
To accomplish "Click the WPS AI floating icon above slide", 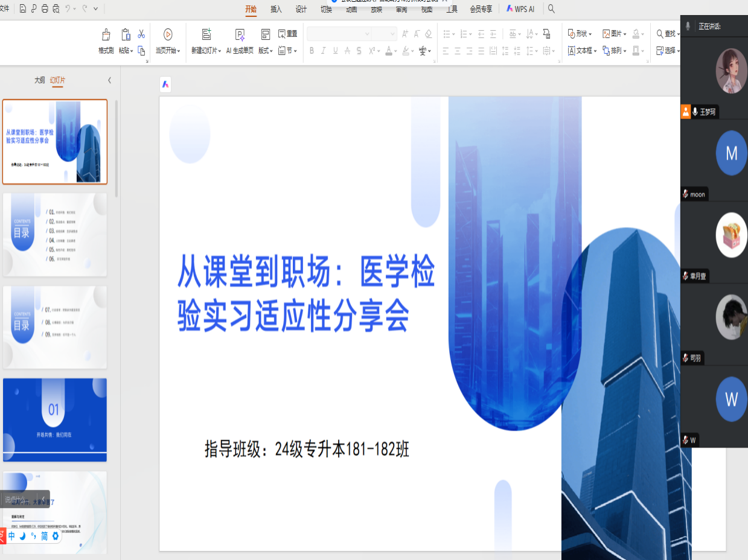I will point(165,84).
